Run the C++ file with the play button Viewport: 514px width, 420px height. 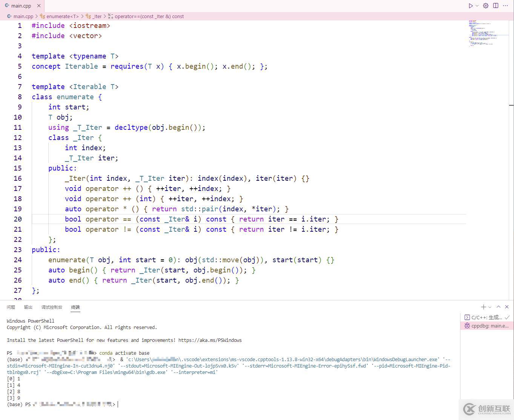point(471,6)
